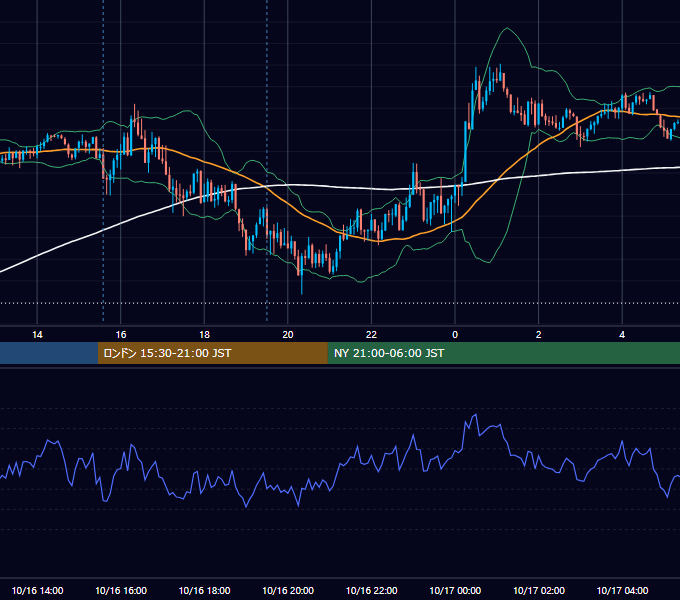Click the hour label '4' on upper axis
Screen dimensions: 680x600
point(622,335)
